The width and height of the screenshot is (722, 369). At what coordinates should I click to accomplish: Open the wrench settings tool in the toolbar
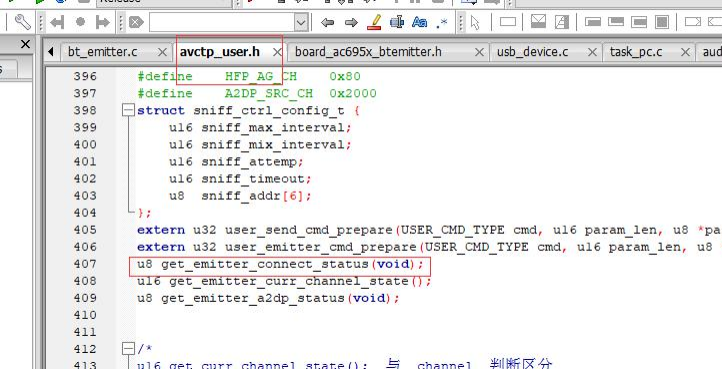click(x=23, y=22)
